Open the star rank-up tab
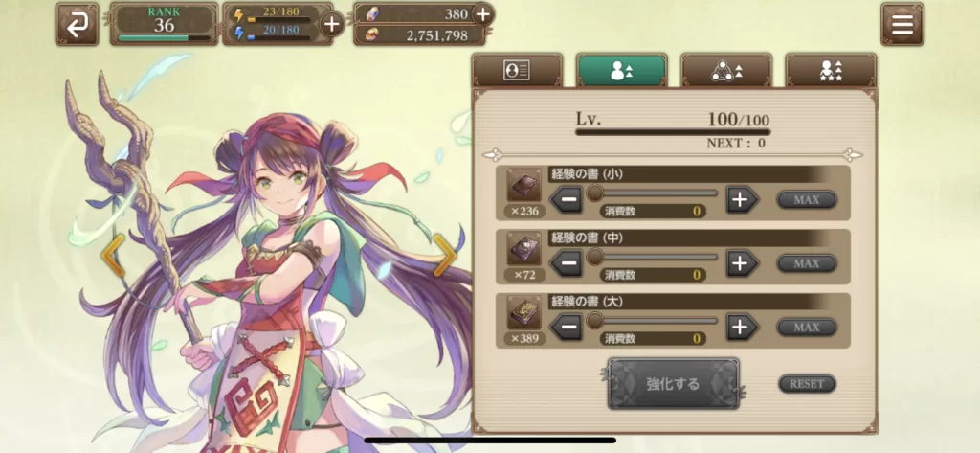This screenshot has height=453, width=980. [x=831, y=71]
